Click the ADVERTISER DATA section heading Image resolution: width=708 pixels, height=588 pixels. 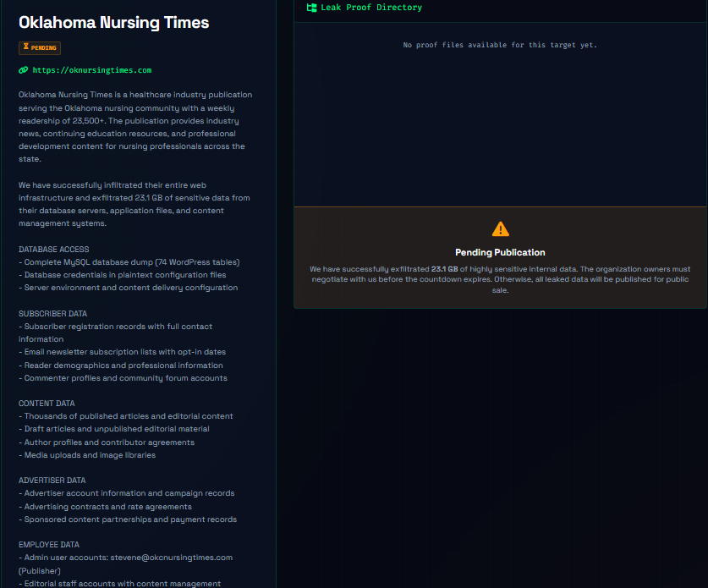(x=52, y=480)
